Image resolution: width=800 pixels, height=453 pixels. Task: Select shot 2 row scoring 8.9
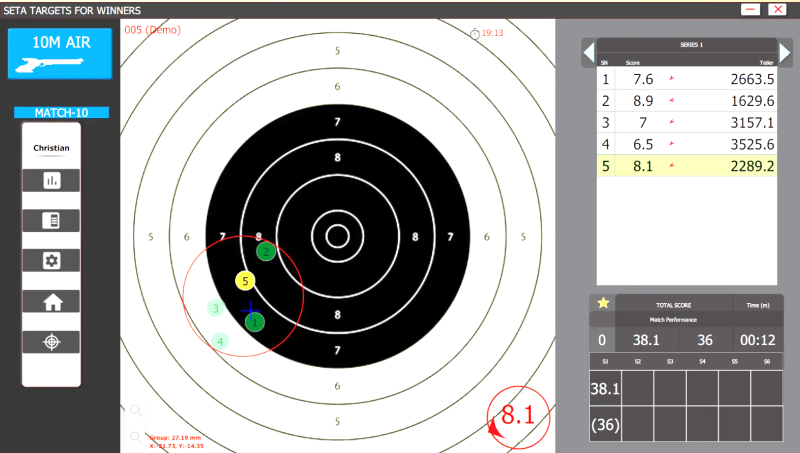tap(687, 101)
